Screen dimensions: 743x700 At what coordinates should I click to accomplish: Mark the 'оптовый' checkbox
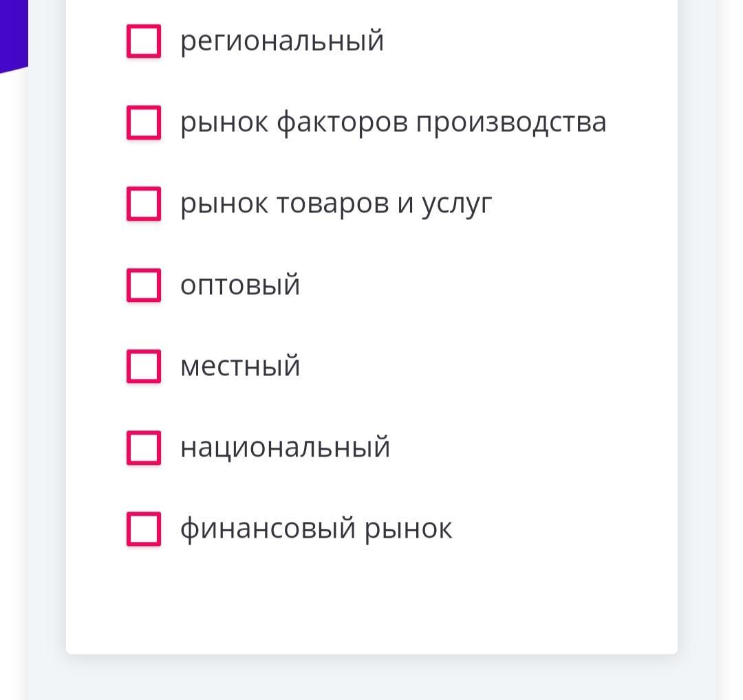[144, 285]
